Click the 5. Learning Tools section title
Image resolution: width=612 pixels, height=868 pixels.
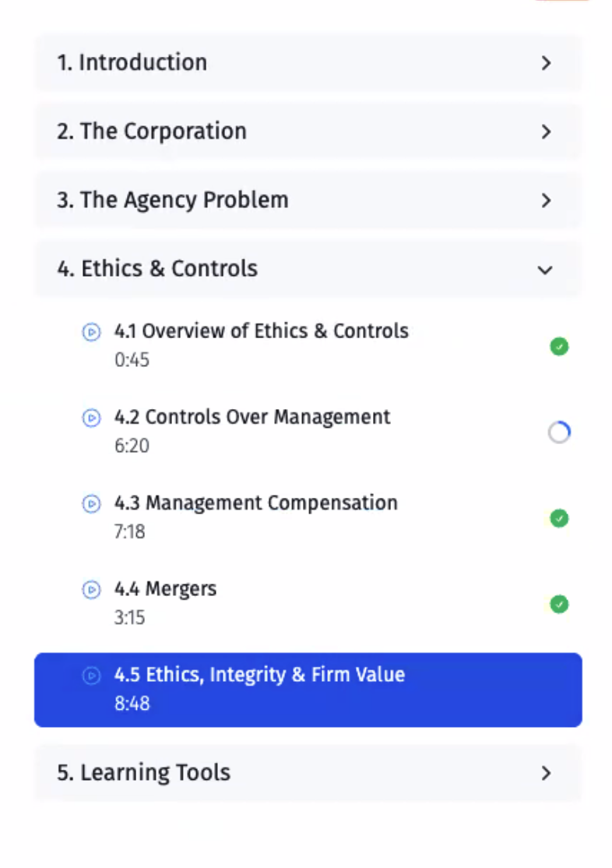[143, 773]
